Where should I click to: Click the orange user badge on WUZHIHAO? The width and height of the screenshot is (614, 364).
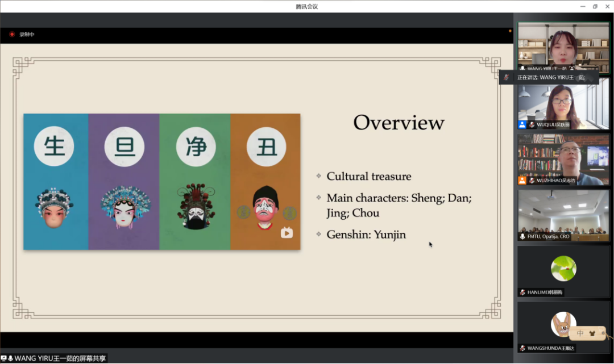click(522, 180)
